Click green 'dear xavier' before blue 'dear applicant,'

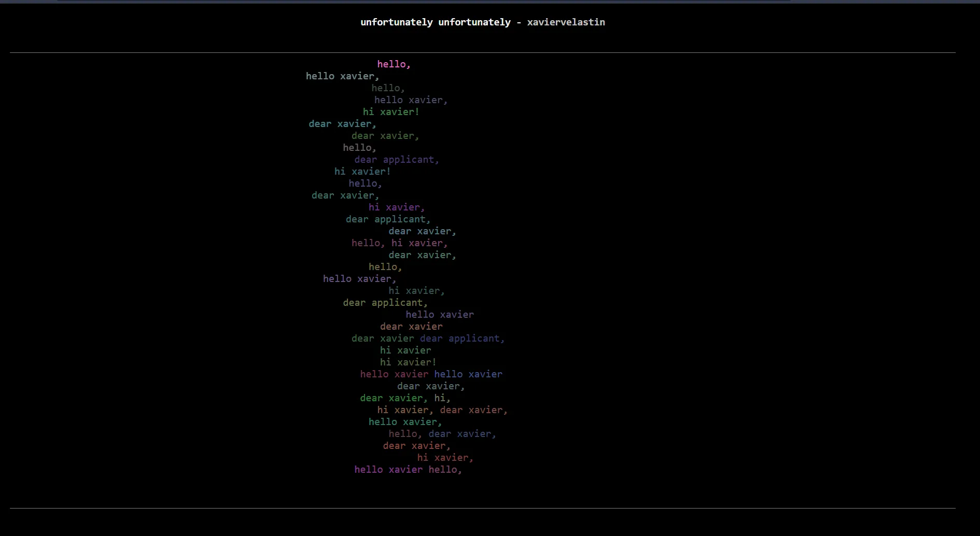click(383, 338)
